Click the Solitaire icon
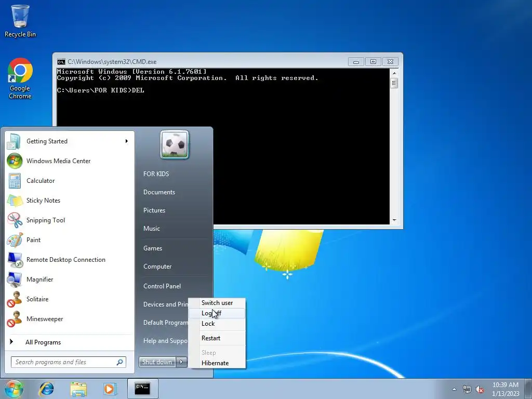The height and width of the screenshot is (399, 532). point(15,299)
